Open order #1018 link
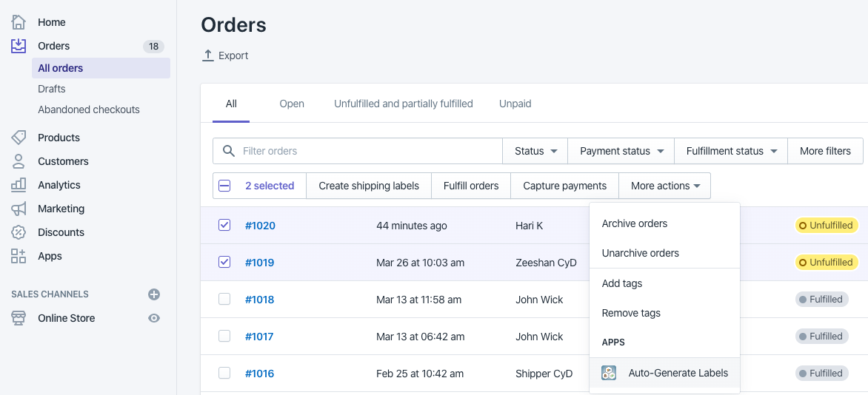Viewport: 868px width, 395px height. click(260, 300)
